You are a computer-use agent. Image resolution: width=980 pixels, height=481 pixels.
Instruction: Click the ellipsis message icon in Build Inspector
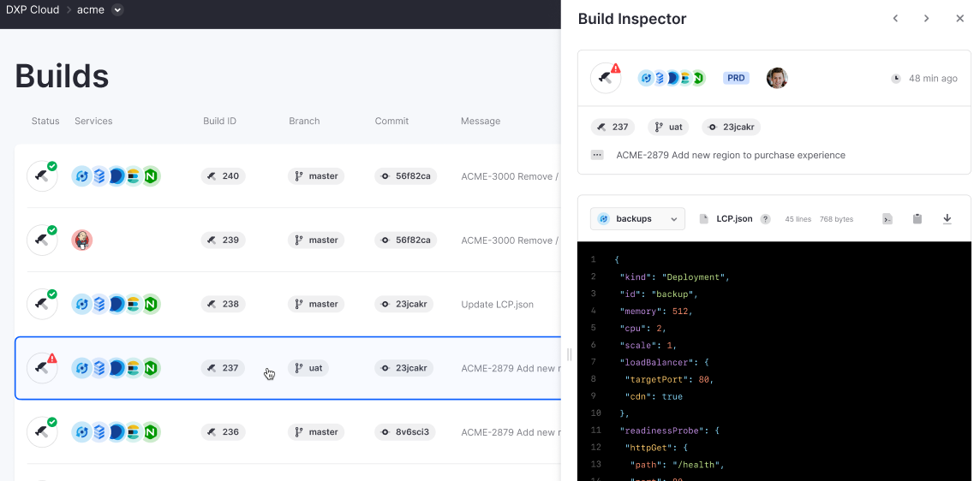tap(597, 156)
